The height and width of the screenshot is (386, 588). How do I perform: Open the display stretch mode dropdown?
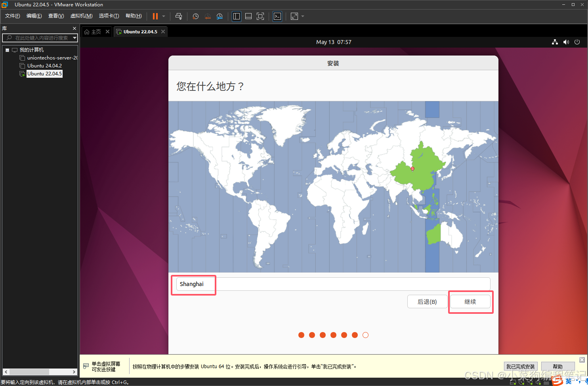coord(302,16)
